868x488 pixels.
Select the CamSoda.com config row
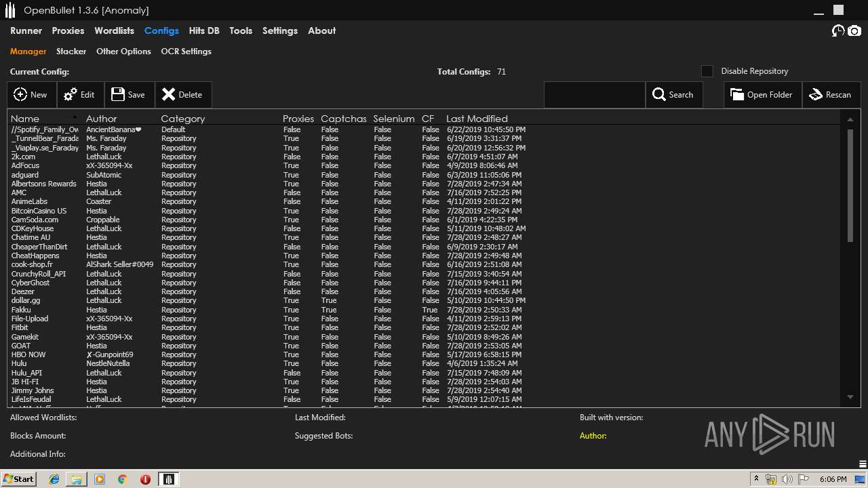[x=424, y=220]
